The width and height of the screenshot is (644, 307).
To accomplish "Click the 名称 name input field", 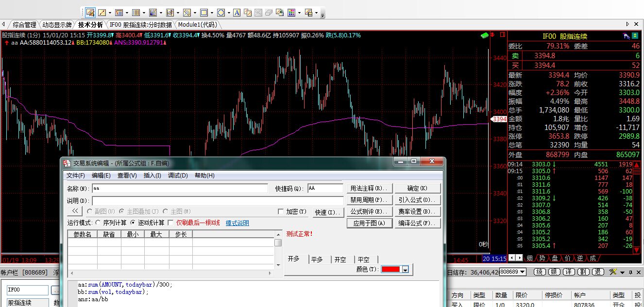I will [x=180, y=188].
